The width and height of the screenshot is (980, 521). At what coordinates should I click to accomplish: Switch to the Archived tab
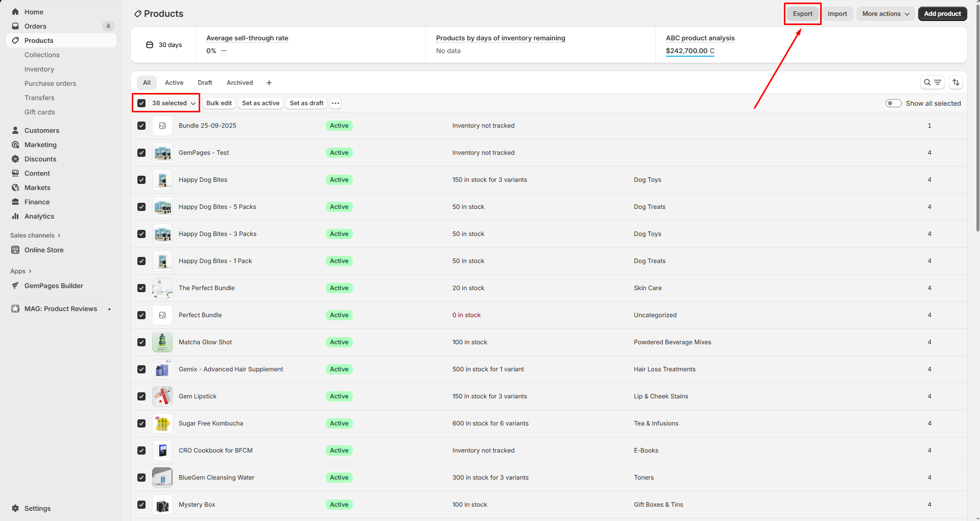pyautogui.click(x=240, y=83)
